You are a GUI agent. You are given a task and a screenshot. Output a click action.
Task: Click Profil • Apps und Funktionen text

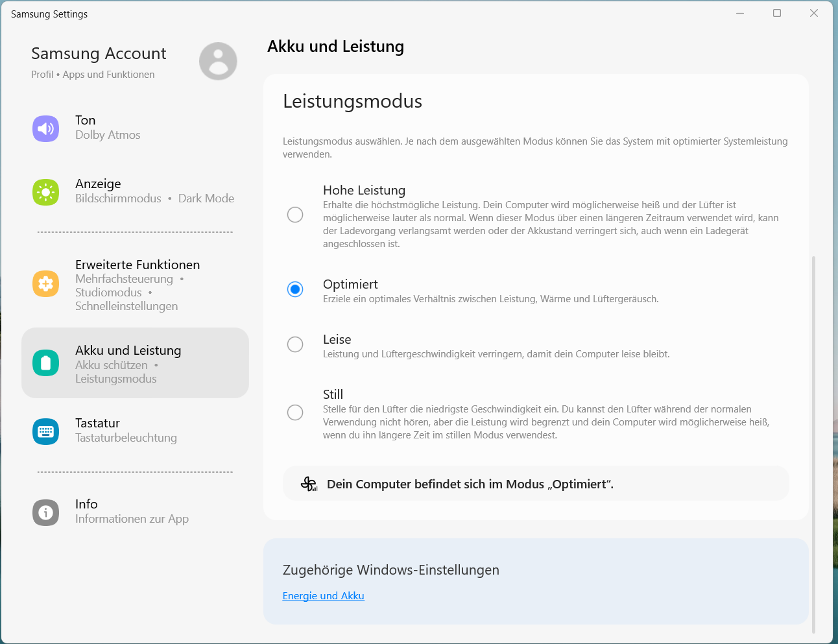point(93,75)
